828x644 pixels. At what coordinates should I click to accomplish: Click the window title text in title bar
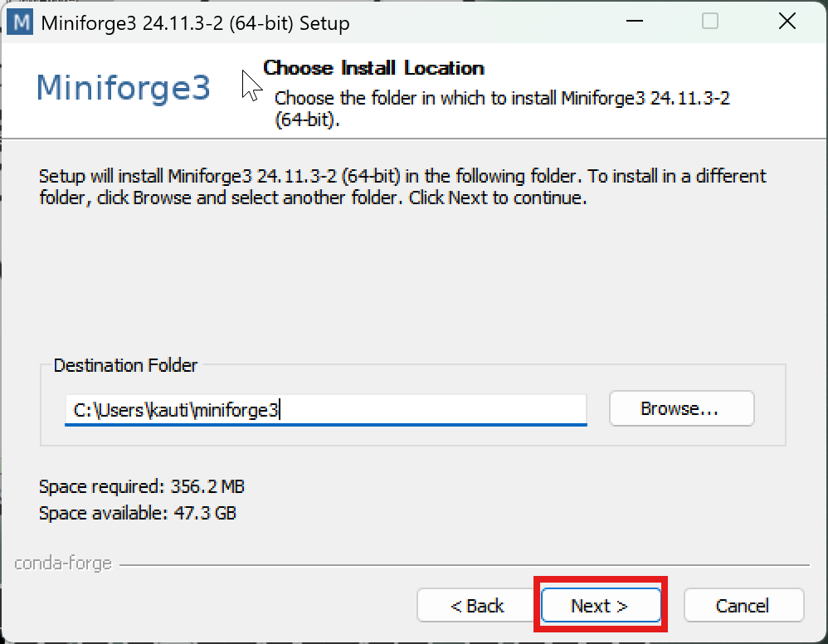[195, 23]
